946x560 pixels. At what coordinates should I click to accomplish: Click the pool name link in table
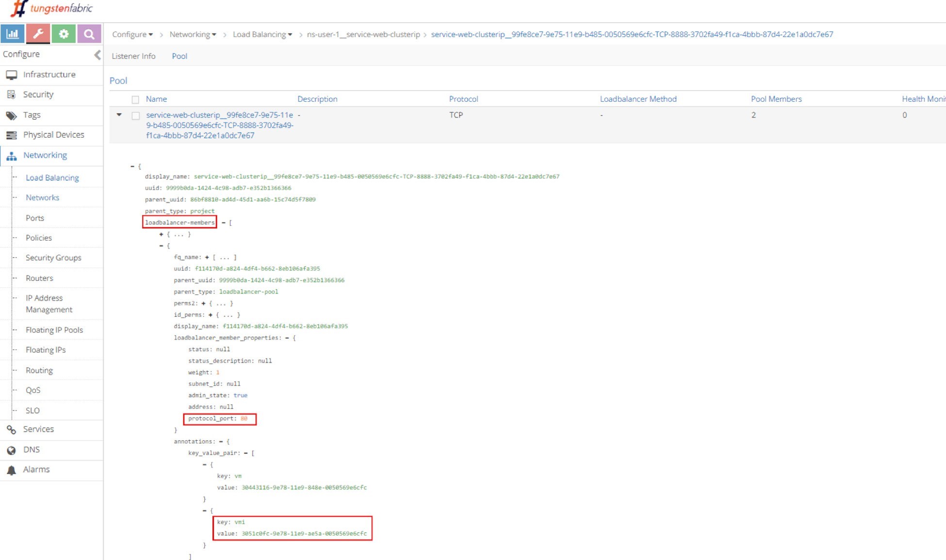220,125
